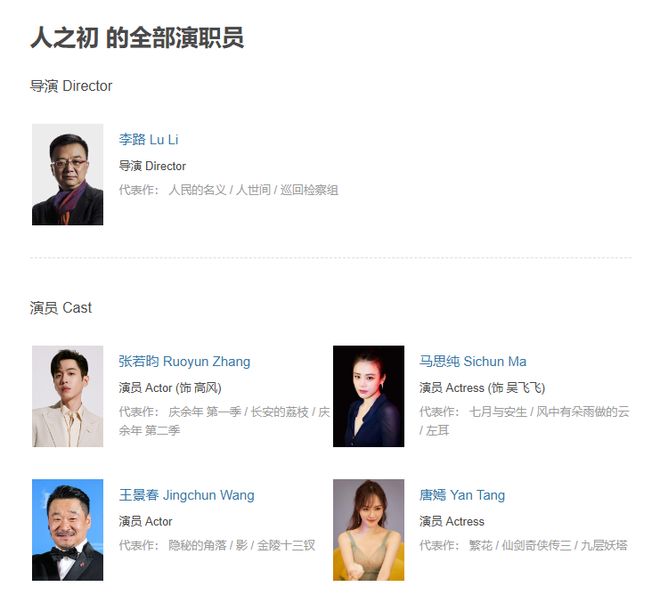Open the photo thumbnail beside 李路 Lu Li

(x=67, y=174)
